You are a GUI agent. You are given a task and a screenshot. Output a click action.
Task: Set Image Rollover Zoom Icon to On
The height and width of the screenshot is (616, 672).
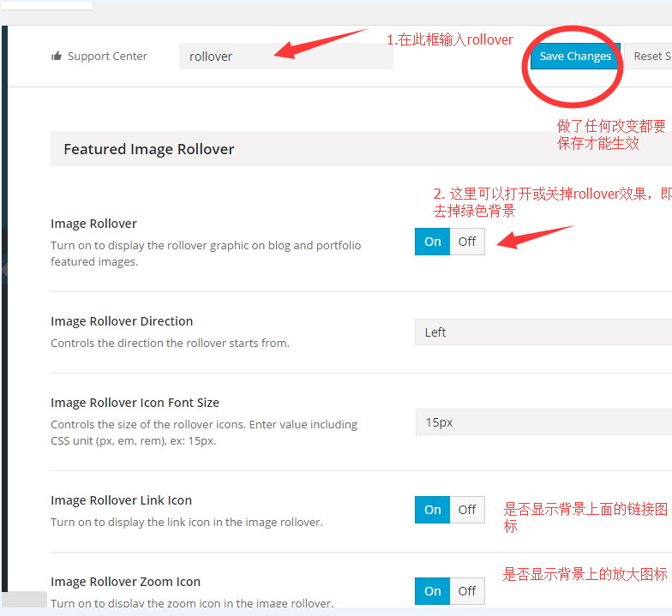click(433, 591)
